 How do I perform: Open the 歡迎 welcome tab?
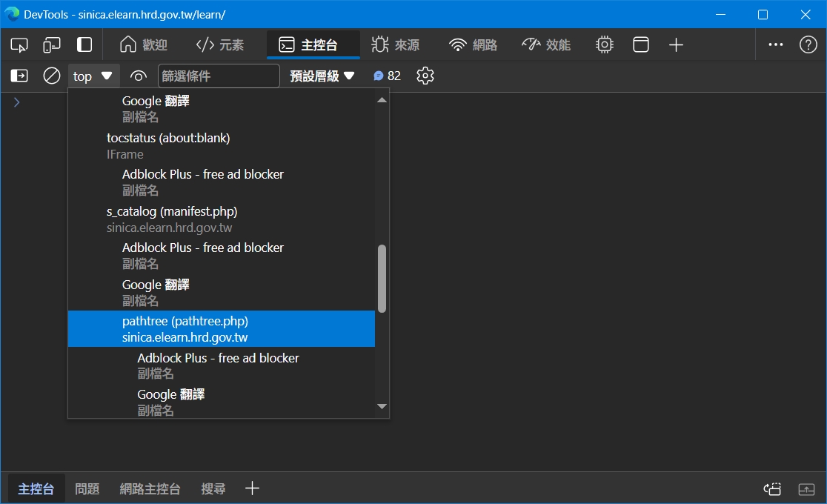143,45
